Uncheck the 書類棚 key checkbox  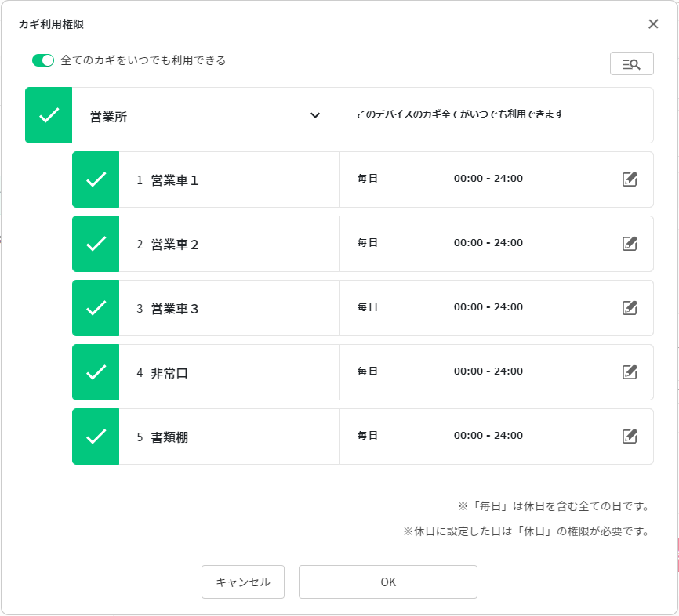pos(96,437)
